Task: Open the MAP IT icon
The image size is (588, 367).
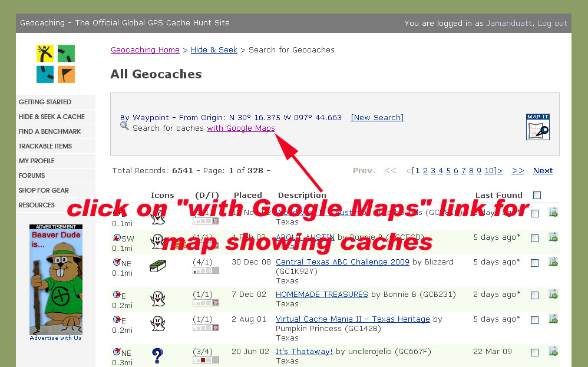Action: tap(537, 127)
